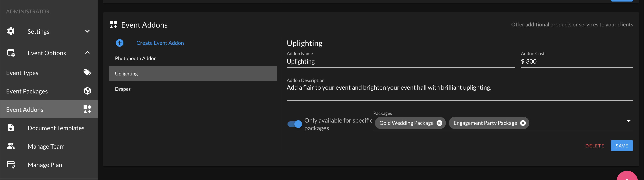Image resolution: width=644 pixels, height=180 pixels.
Task: Go to Manage Plan
Action: tap(49, 165)
